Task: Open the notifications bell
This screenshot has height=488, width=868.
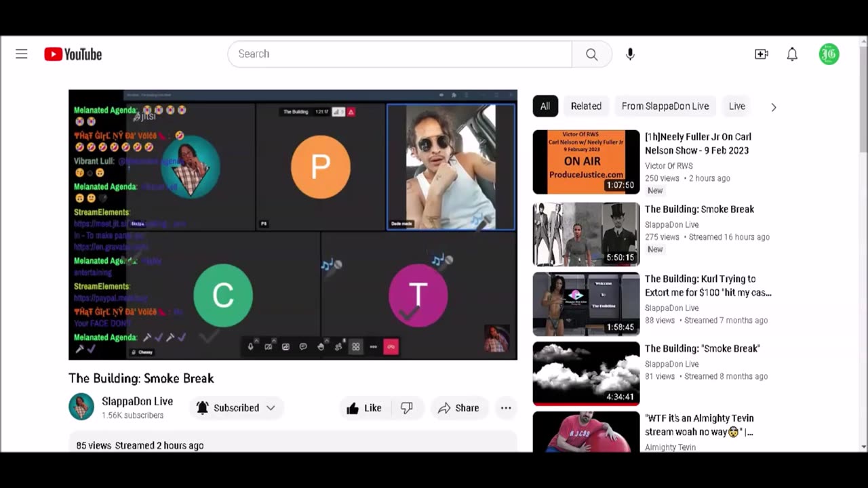Action: [792, 54]
